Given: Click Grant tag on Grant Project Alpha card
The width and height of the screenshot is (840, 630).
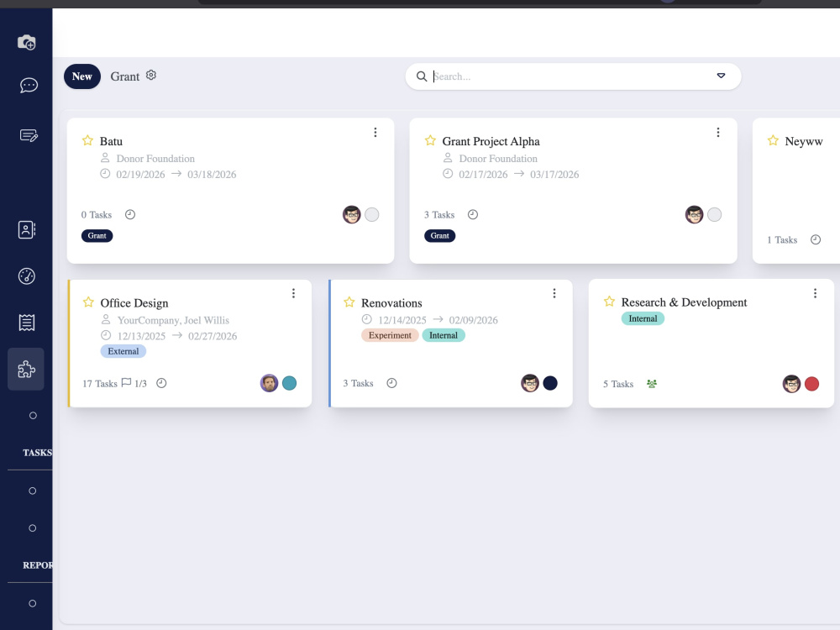Looking at the screenshot, I should [440, 236].
